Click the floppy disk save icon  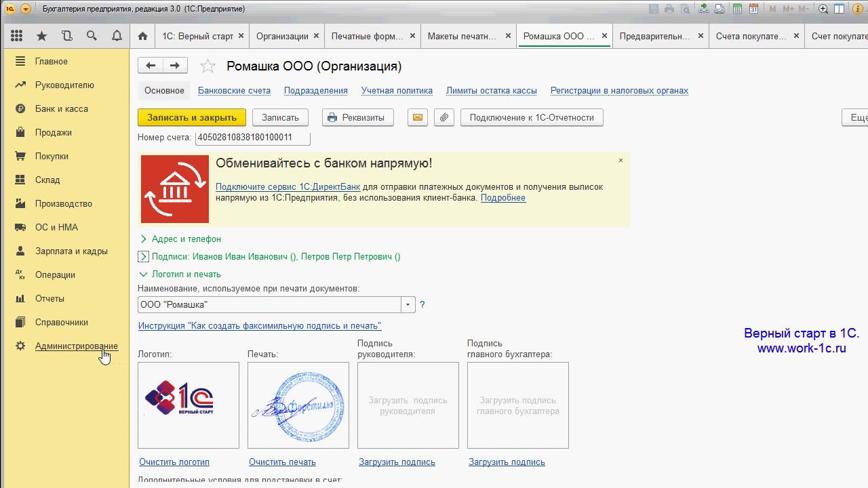point(654,9)
